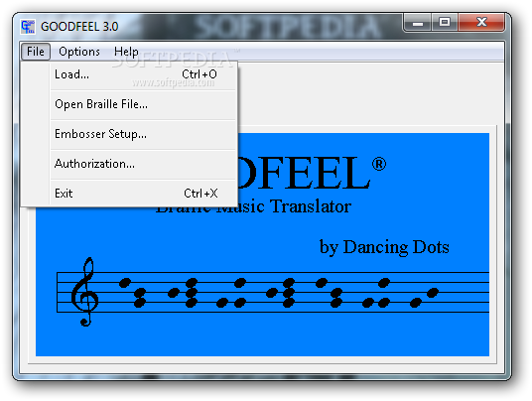This screenshot has height=401, width=532.
Task: Click the 'by Dancing Dots' text
Action: coord(384,247)
